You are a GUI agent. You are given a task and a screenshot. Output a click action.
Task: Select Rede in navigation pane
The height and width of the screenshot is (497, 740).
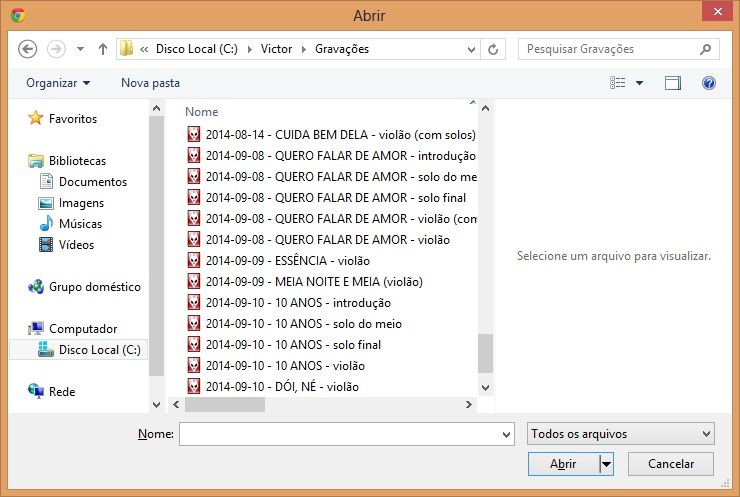pyautogui.click(x=51, y=392)
